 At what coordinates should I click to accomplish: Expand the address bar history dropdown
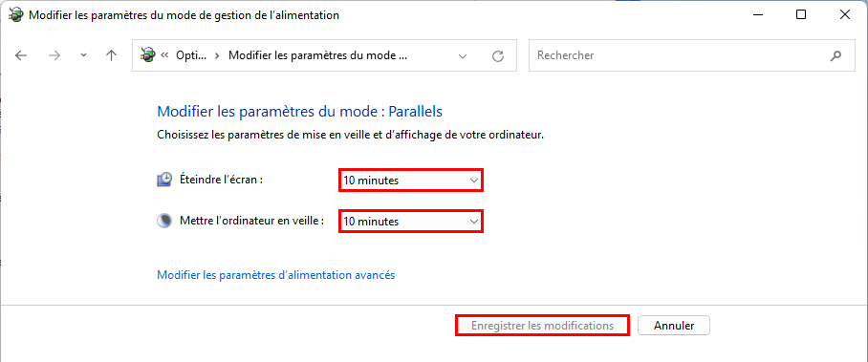pyautogui.click(x=463, y=56)
